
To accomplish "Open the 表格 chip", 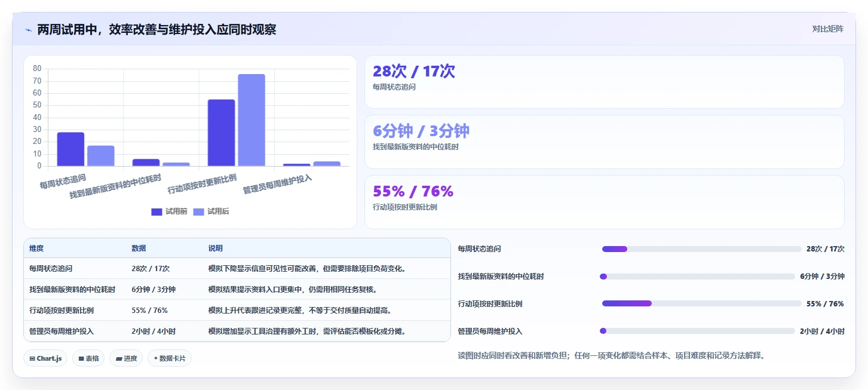I will click(x=88, y=358).
